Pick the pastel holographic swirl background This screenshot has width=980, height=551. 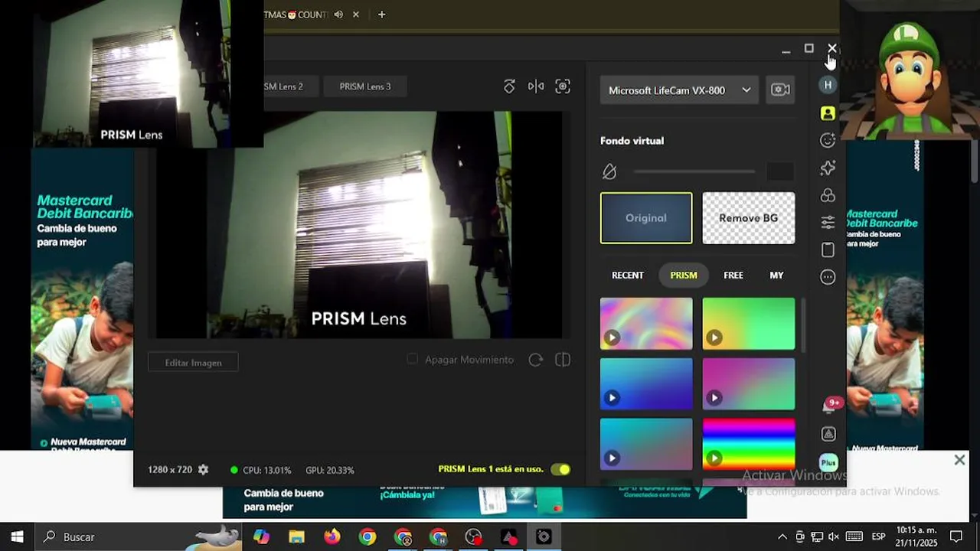[x=646, y=324]
